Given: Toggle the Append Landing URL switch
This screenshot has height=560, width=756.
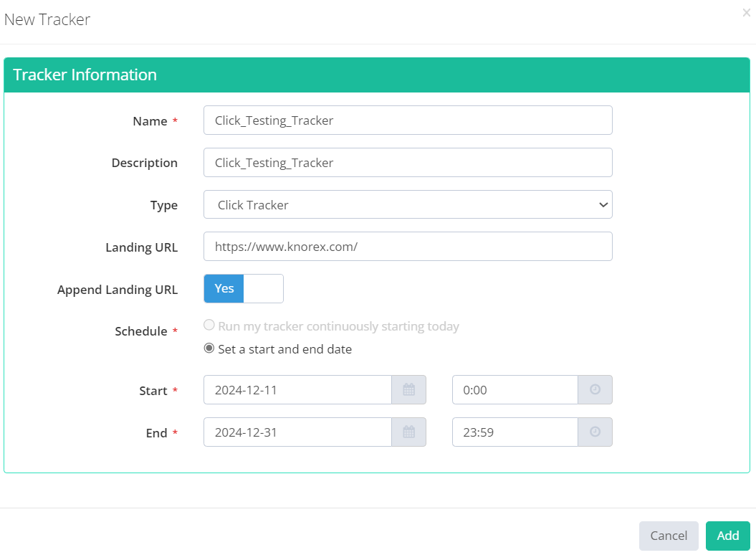Looking at the screenshot, I should click(x=244, y=288).
